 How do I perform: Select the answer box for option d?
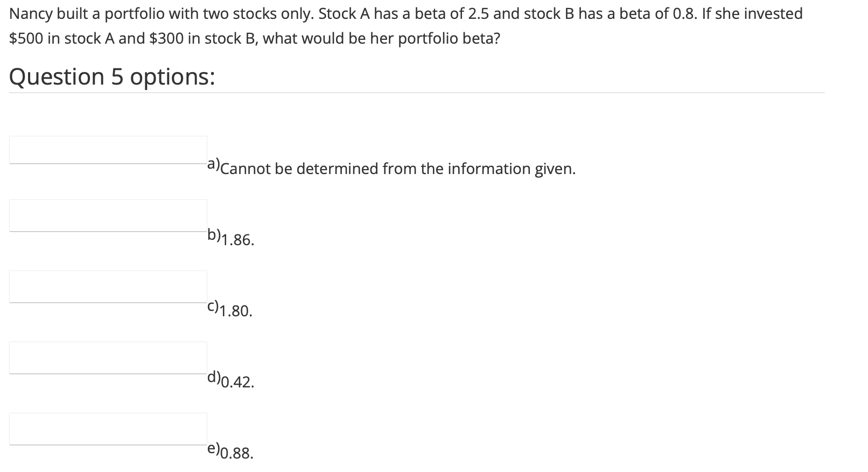tap(108, 357)
